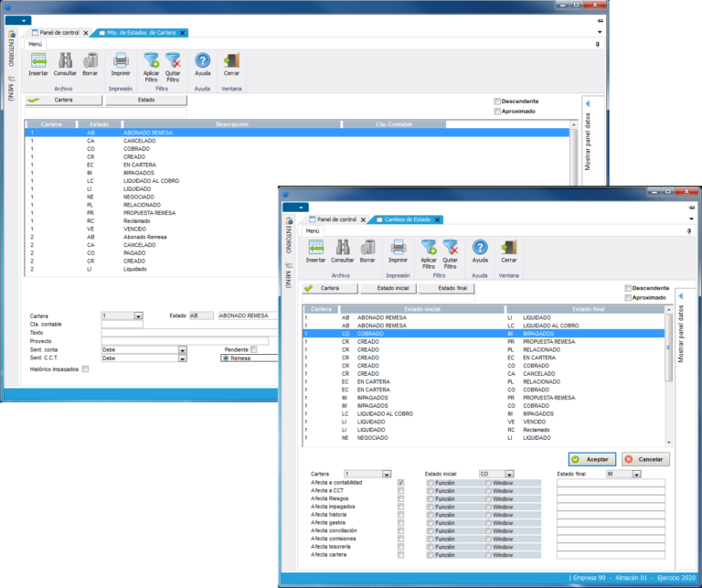Click Insertar icon in Cambios de Estado window
This screenshot has width=702, height=588.
click(315, 248)
